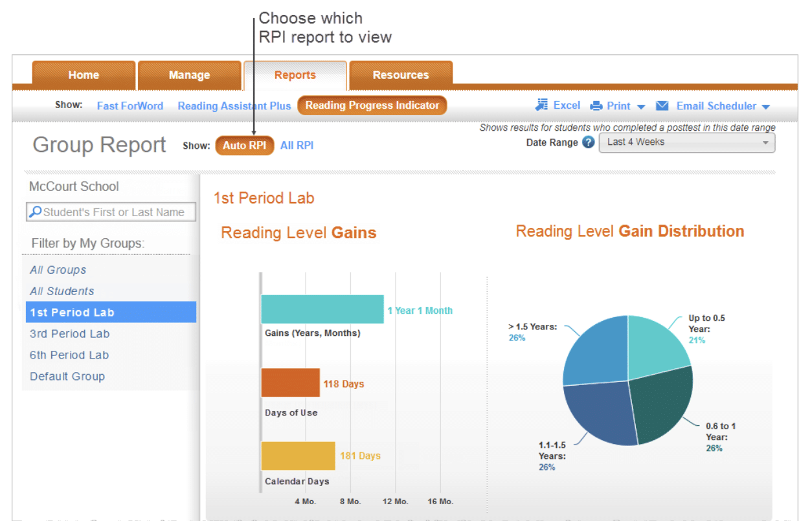This screenshot has height=521, width=812.
Task: Expand the Print dropdown arrow
Action: [x=641, y=107]
